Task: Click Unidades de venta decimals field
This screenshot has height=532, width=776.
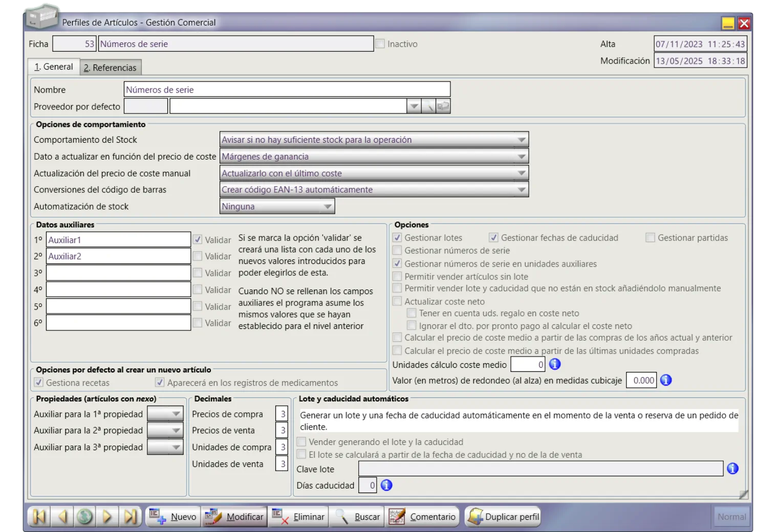Action: (282, 463)
